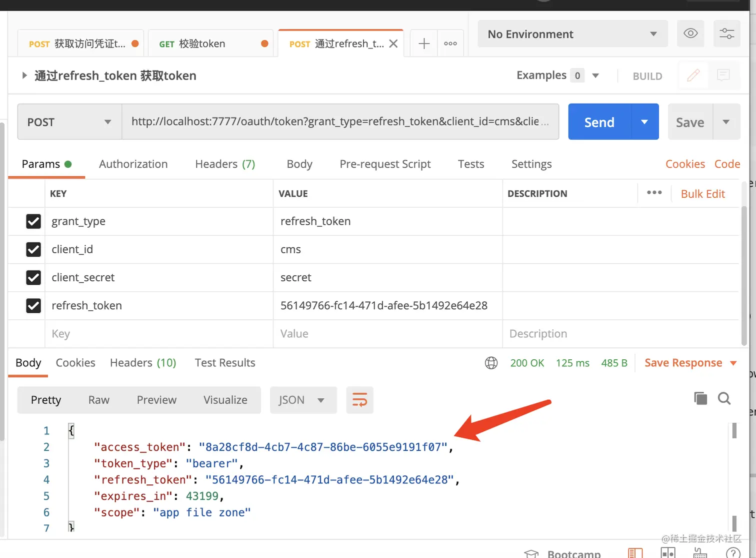The image size is (756, 558).
Task: Open the Code snippet link
Action: tap(727, 164)
